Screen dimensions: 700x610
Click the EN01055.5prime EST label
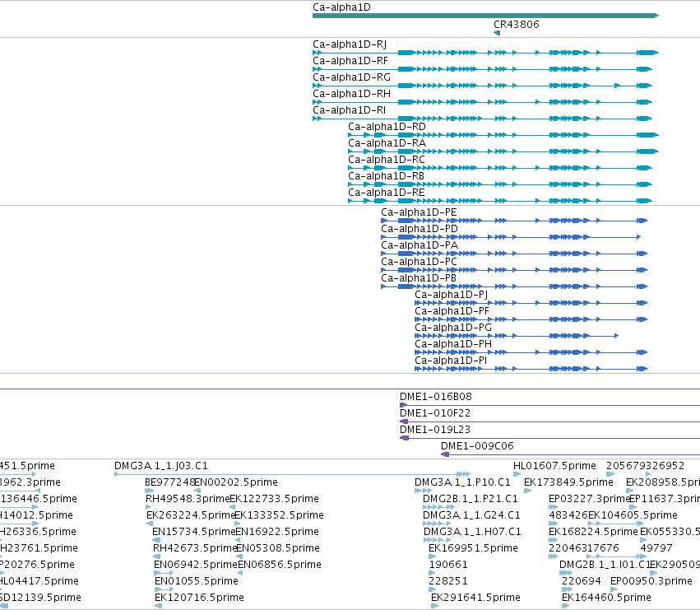point(197,582)
